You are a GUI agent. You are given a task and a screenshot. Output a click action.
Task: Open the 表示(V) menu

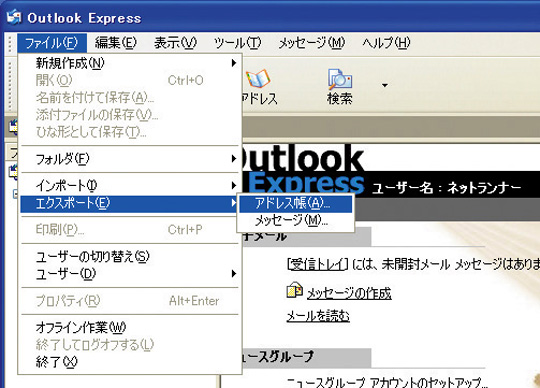tap(175, 43)
